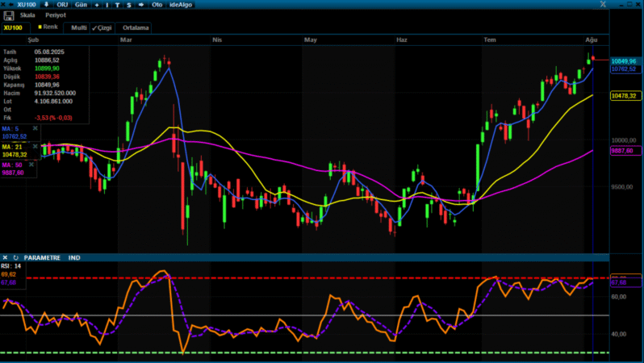The image size is (644, 363).
Task: Open the PARAMETRE settings of indicator
Action: (x=42, y=257)
